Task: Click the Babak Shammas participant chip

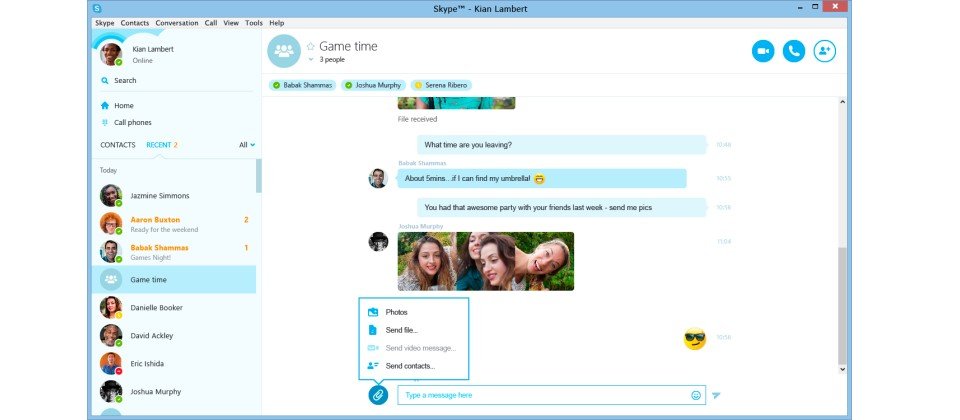Action: point(302,85)
